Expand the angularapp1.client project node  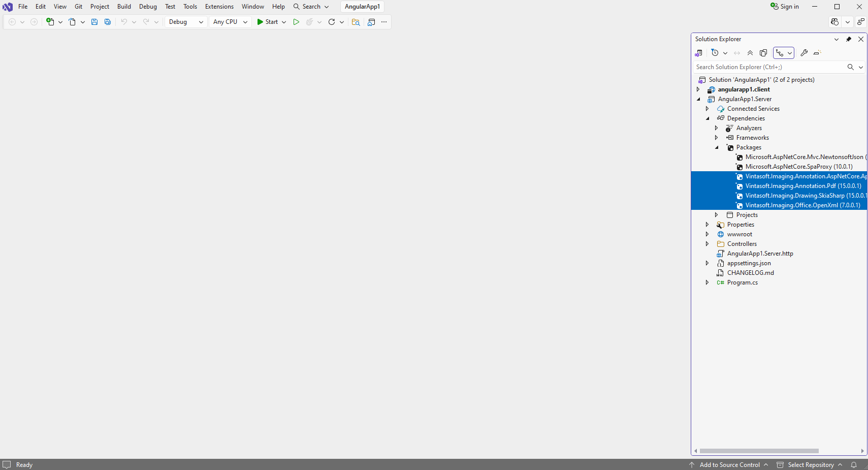tap(698, 89)
